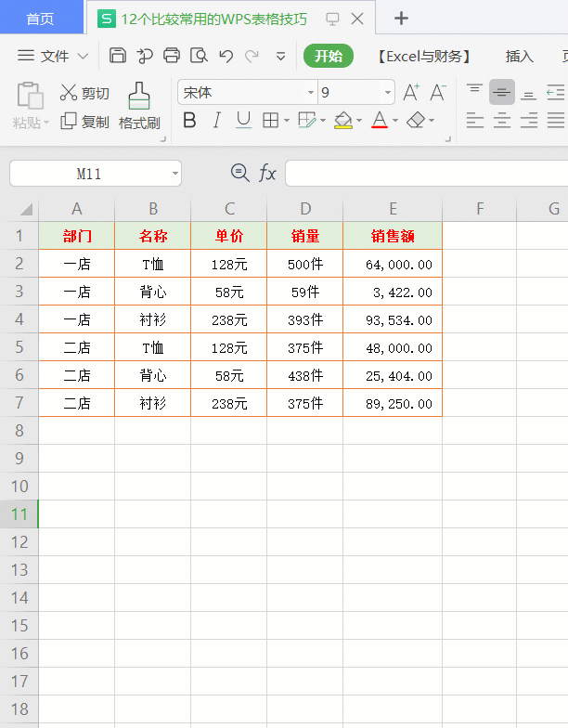Viewport: 568px width, 728px height.
Task: Select the Format Painter brush
Action: [139, 106]
